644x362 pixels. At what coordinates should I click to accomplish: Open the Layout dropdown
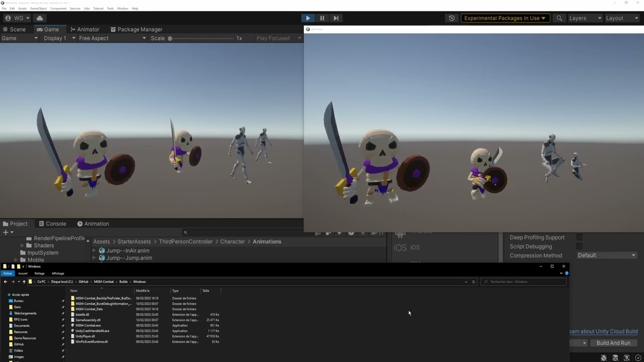[622, 18]
